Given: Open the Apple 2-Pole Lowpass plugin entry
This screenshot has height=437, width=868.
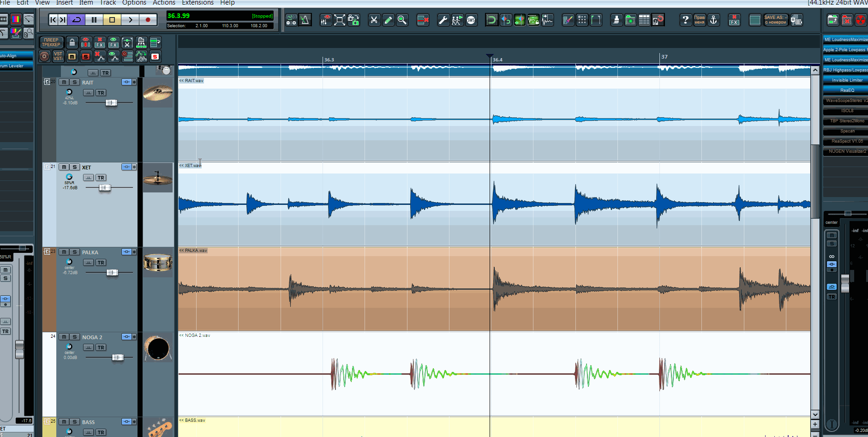Looking at the screenshot, I should [845, 50].
